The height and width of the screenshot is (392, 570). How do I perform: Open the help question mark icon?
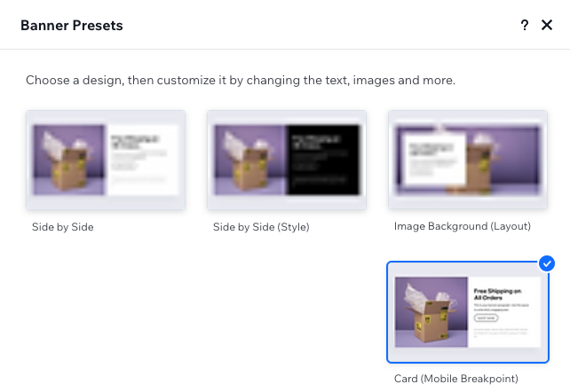[524, 25]
